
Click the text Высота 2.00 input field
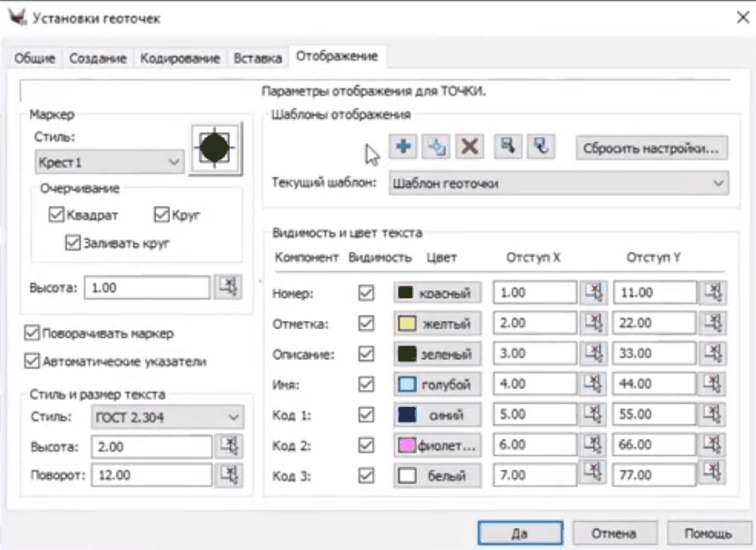(x=151, y=447)
